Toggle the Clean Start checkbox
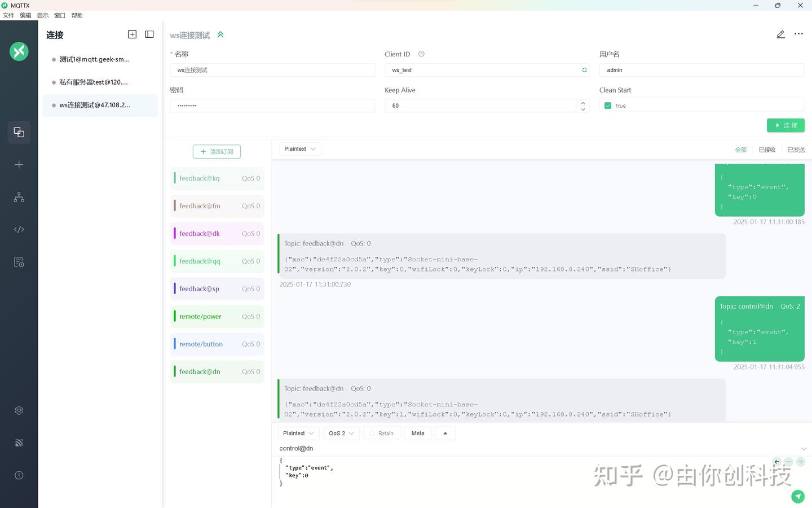Viewport: 812px width, 508px height. pyautogui.click(x=608, y=106)
